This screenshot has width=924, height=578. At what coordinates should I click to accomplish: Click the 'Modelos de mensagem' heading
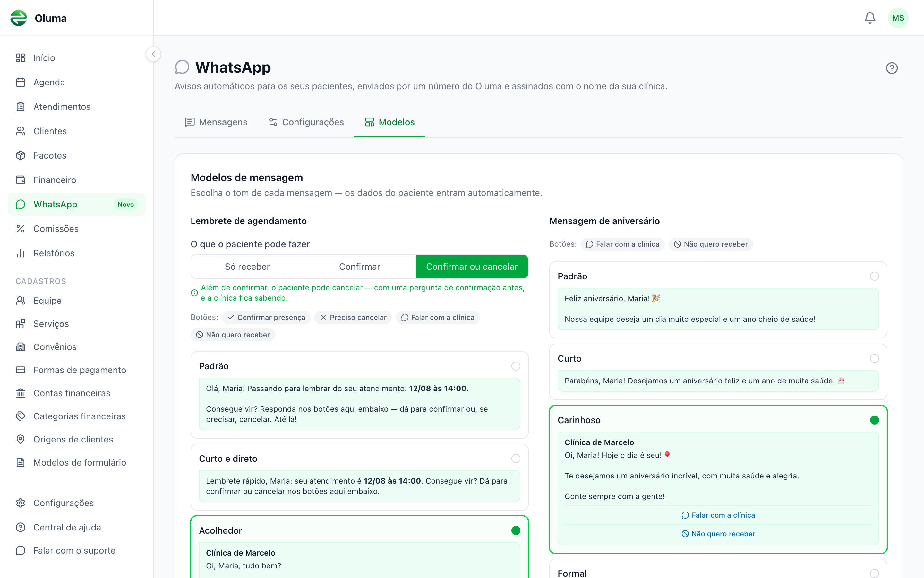247,178
